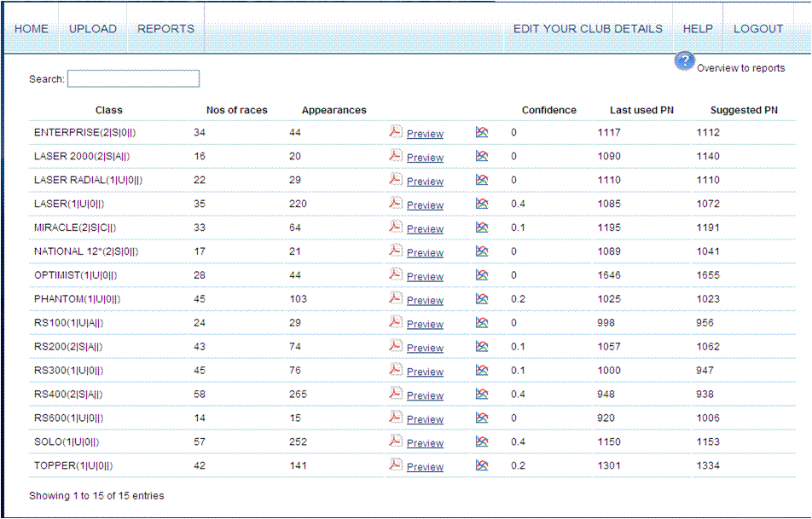This screenshot has width=812, height=519.
Task: Click the PDF icon in LASER 2000 row
Action: (396, 155)
